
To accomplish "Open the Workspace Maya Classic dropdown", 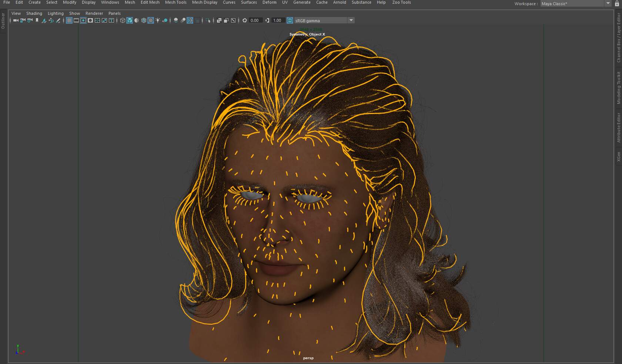I will click(576, 3).
